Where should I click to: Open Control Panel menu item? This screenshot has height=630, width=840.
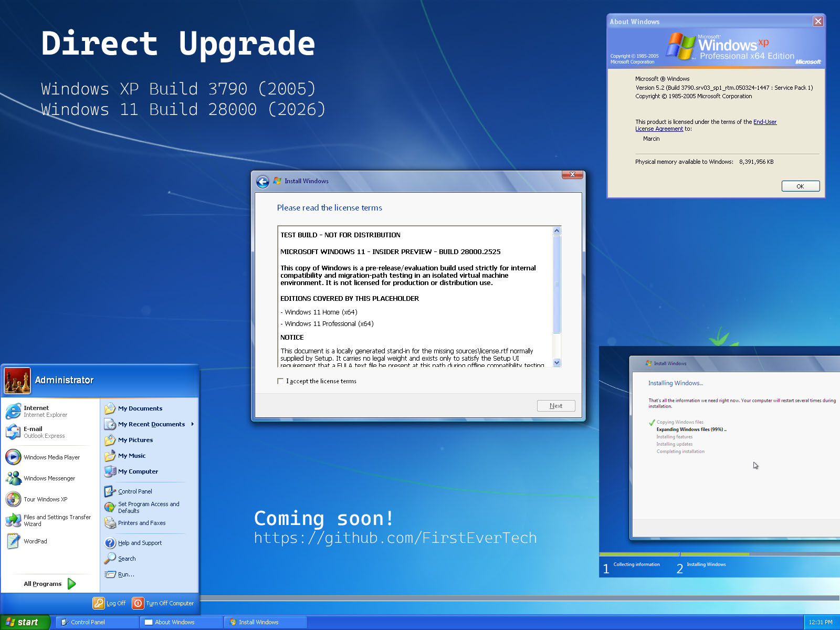pyautogui.click(x=135, y=491)
